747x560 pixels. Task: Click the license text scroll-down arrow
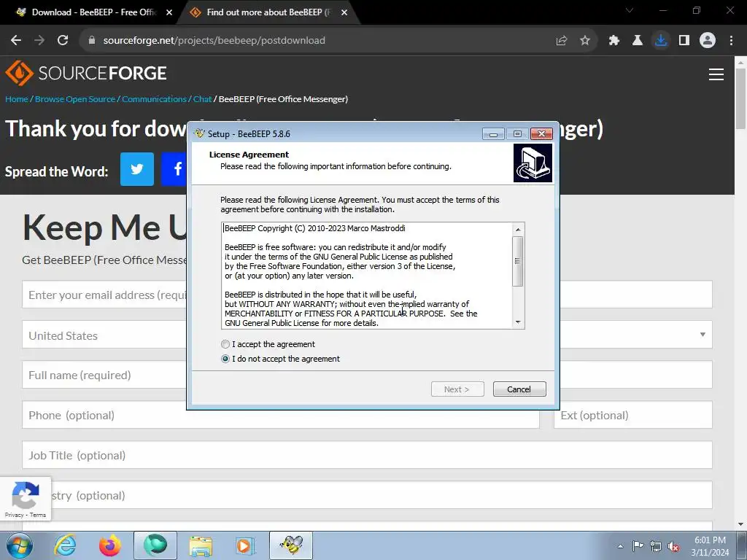(518, 322)
